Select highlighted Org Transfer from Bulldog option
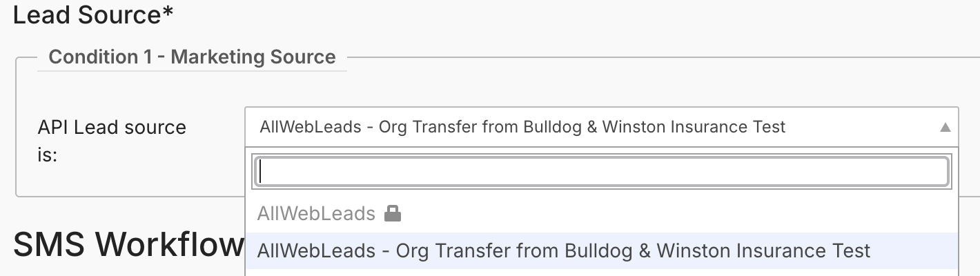980x276 pixels. (x=601, y=250)
